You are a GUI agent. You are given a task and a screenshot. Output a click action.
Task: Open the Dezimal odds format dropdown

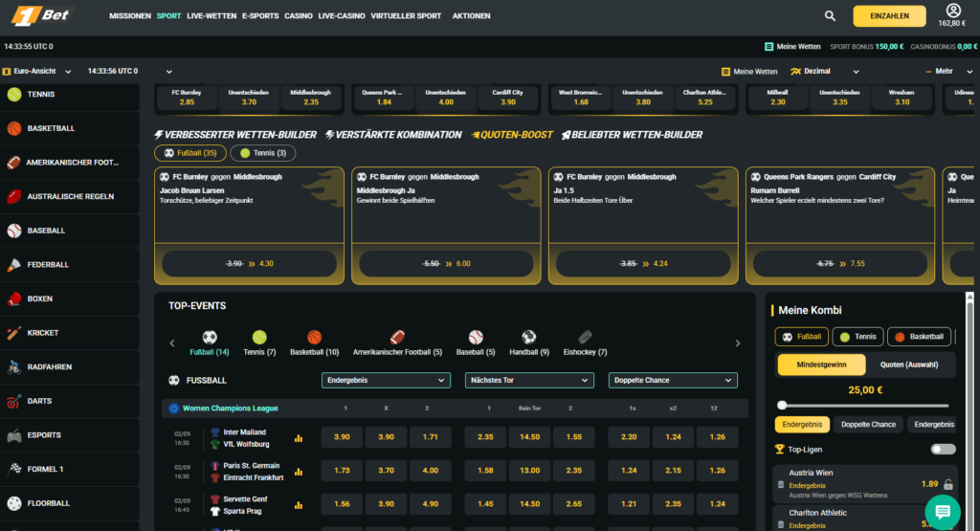(x=825, y=71)
